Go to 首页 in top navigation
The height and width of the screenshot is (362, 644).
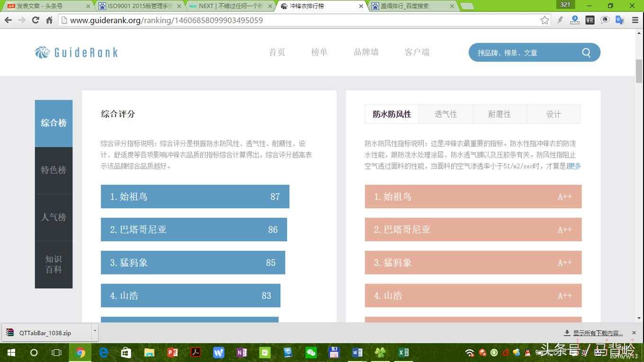click(277, 53)
